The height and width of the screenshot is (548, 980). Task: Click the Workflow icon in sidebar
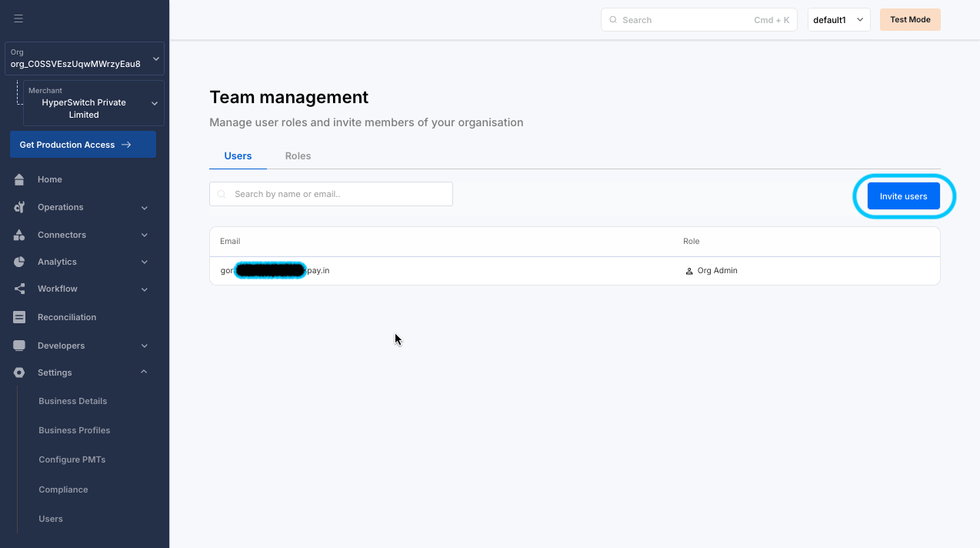pyautogui.click(x=20, y=289)
